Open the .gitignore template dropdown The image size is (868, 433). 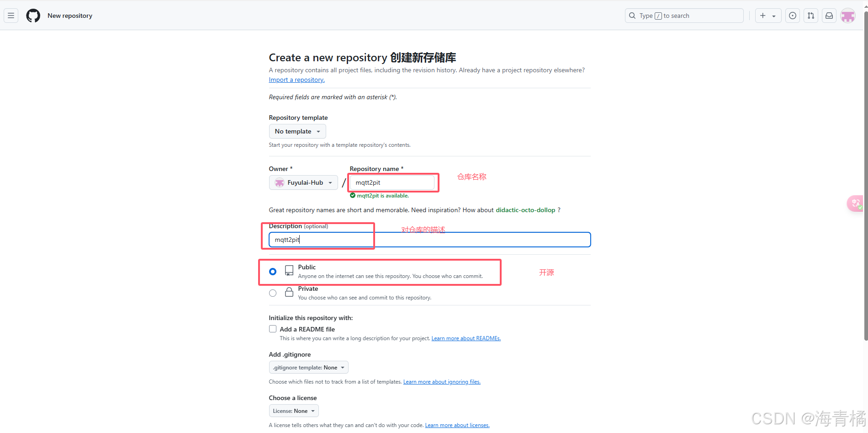pos(308,368)
